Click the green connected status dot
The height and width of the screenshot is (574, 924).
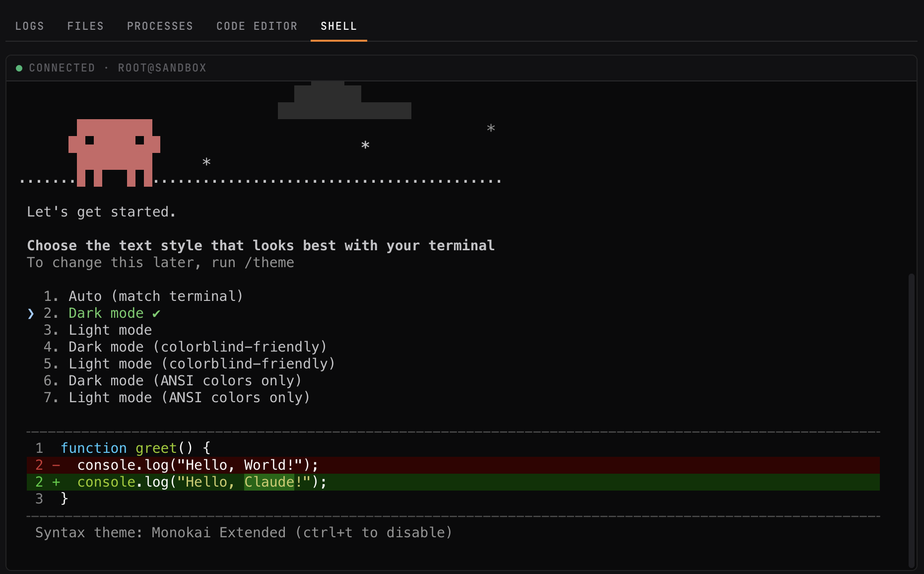tap(19, 68)
